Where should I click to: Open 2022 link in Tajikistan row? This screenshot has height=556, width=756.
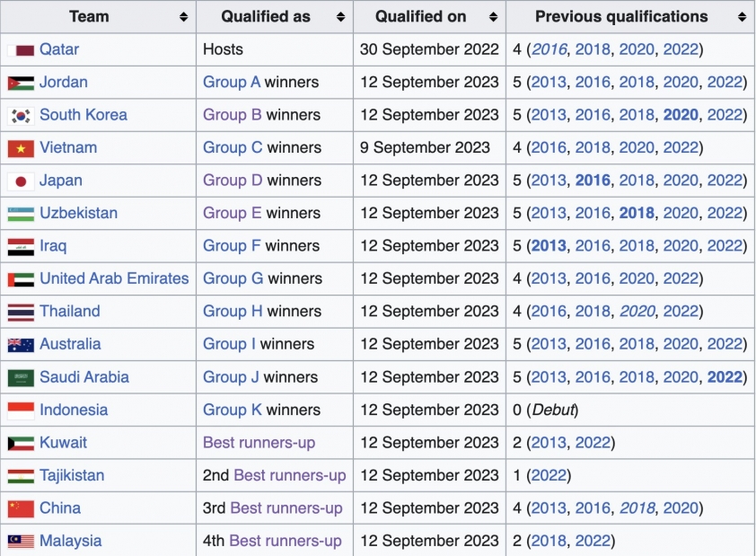click(549, 475)
